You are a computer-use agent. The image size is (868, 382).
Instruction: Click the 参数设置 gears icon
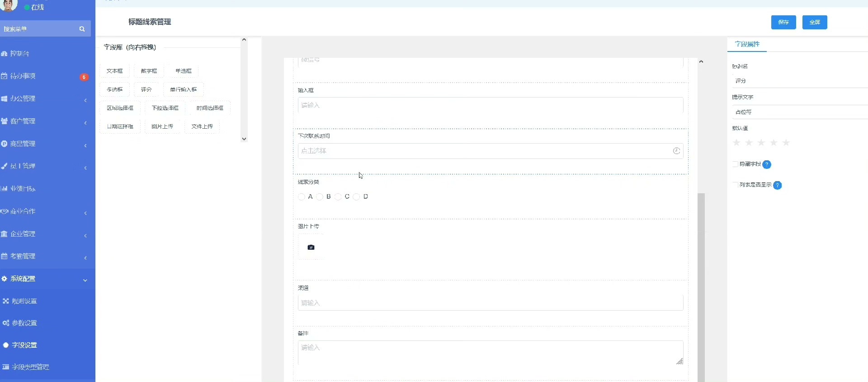coord(6,323)
